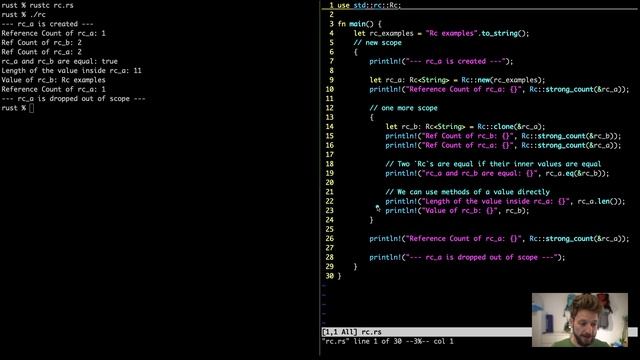Image resolution: width=640 pixels, height=360 pixels.
Task: Click println 'Ref Count of rc_b' in editor
Action: pyautogui.click(x=503, y=136)
